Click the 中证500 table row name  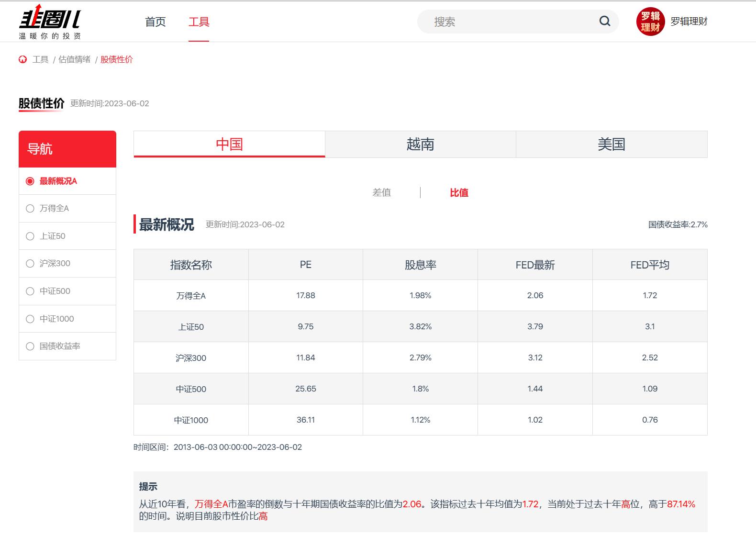(191, 389)
